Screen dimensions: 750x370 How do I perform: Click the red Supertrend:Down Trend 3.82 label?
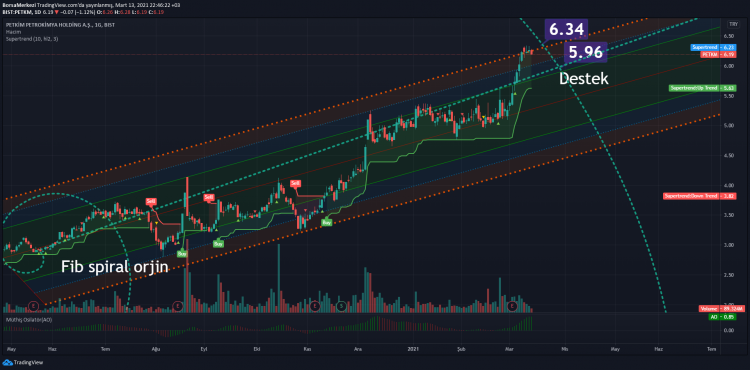700,196
